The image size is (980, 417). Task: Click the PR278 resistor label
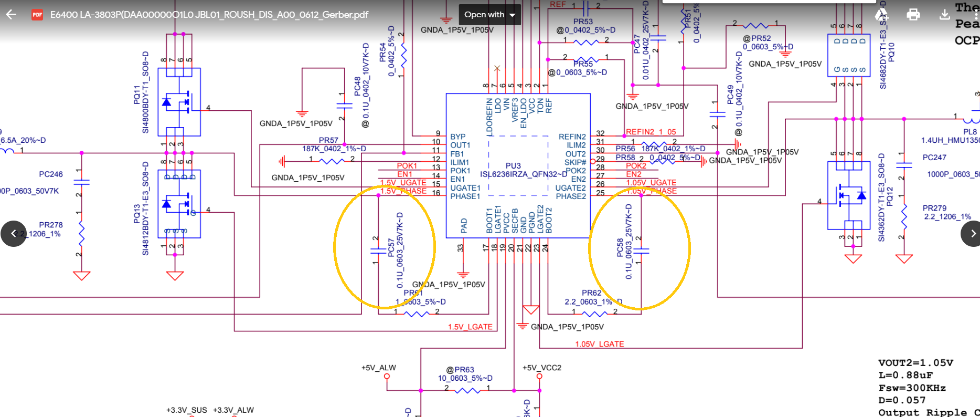[x=51, y=225]
